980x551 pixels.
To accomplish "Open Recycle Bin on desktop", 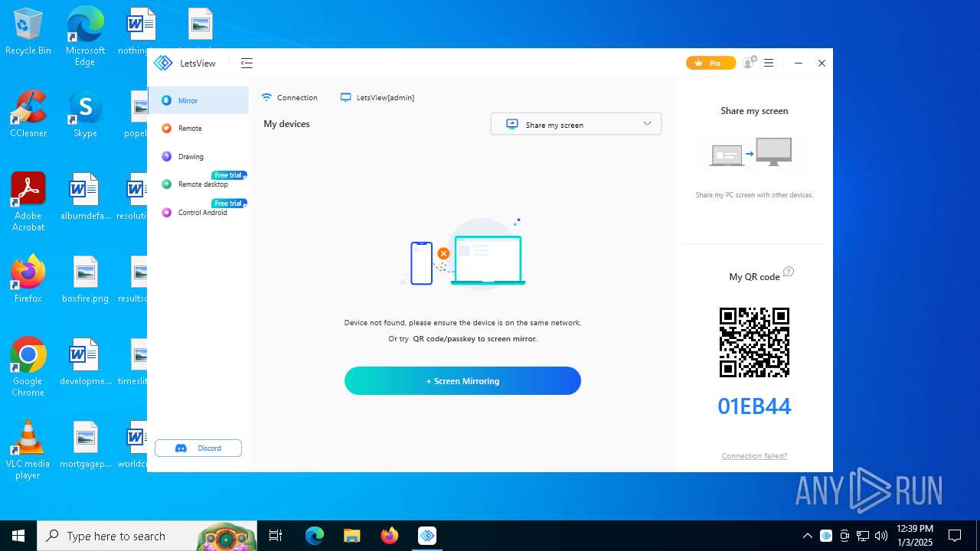I will 28,32.
